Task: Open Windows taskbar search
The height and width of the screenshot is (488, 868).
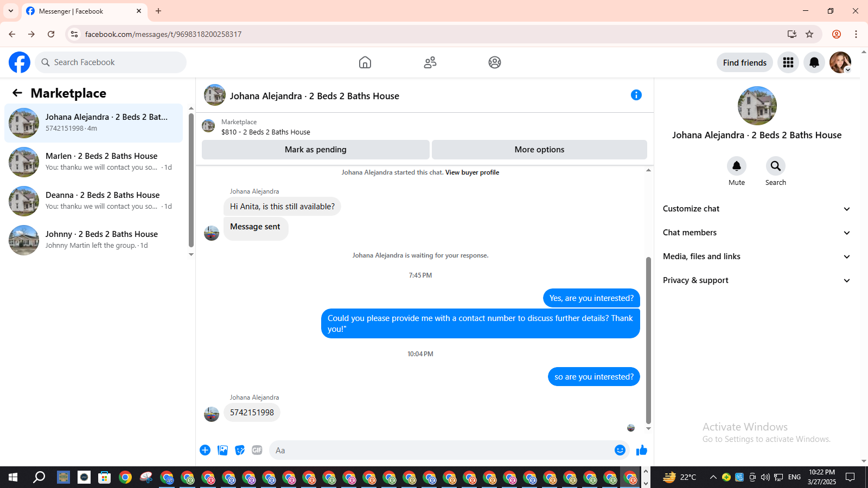Action: tap(39, 477)
